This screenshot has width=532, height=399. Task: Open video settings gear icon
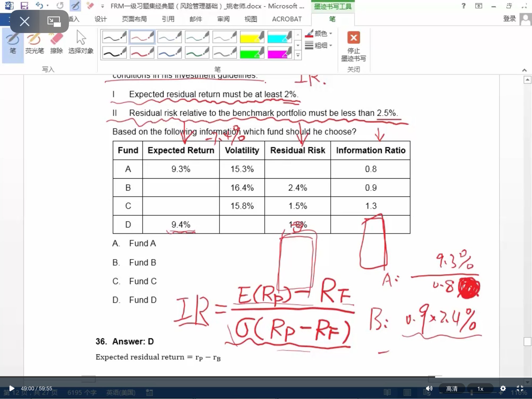coord(503,388)
